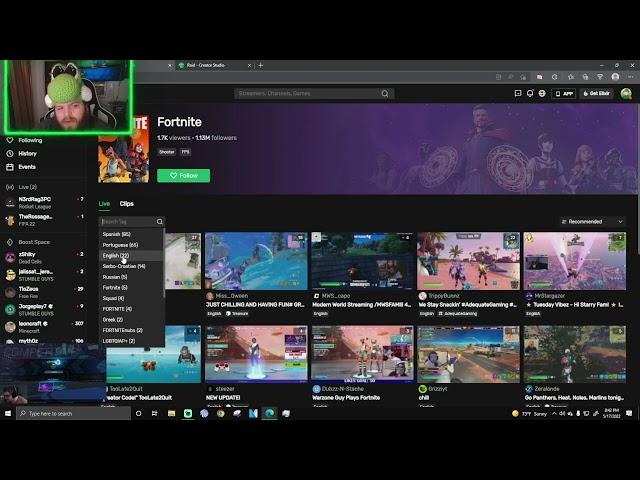Open Miss_Gween channel link
This screenshot has height=480, width=640.
point(232,296)
